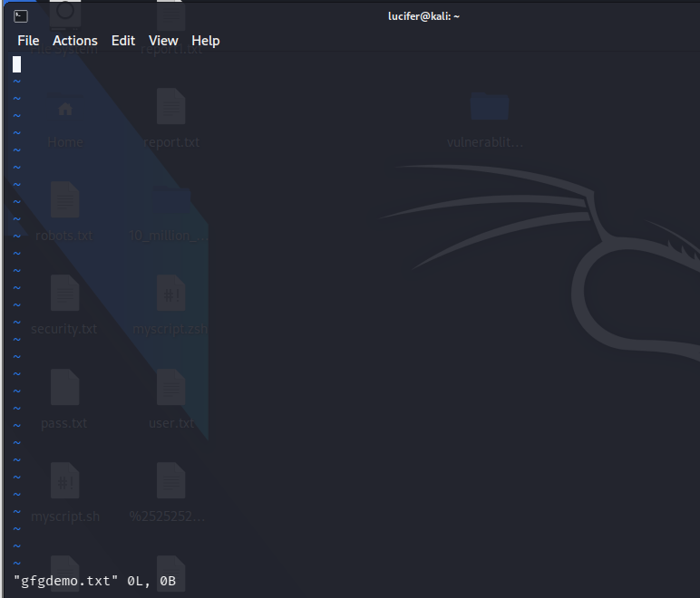Click the 0L, 0B status text
This screenshot has height=598, width=700.
pyautogui.click(x=151, y=581)
